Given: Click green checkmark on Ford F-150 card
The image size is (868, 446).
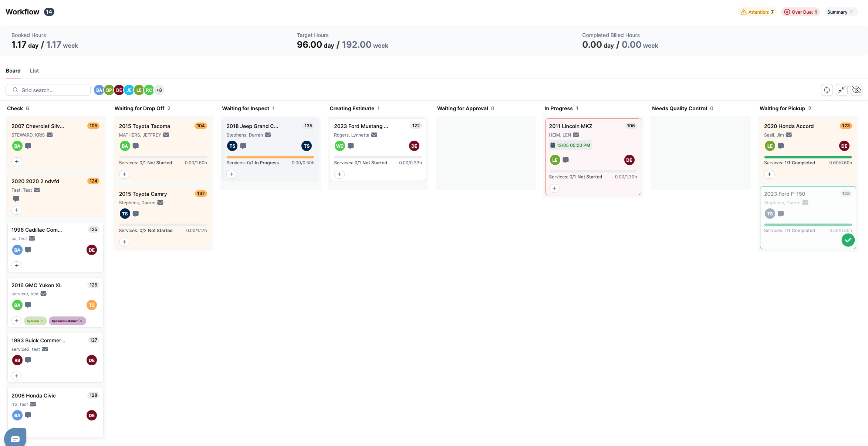Looking at the screenshot, I should tap(848, 240).
